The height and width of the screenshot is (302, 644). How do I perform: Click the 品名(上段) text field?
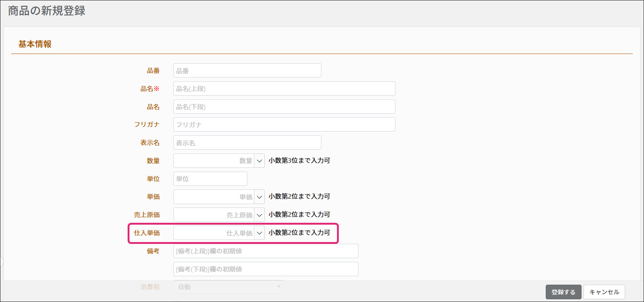pos(284,89)
